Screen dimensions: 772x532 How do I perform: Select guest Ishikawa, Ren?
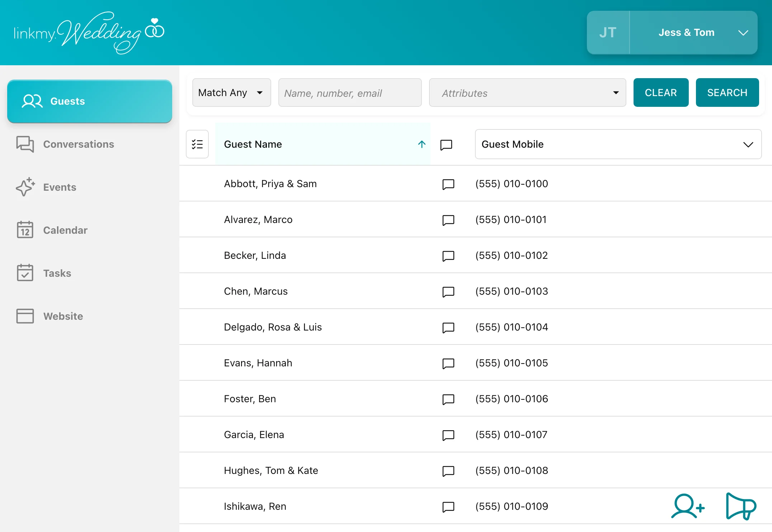click(255, 506)
